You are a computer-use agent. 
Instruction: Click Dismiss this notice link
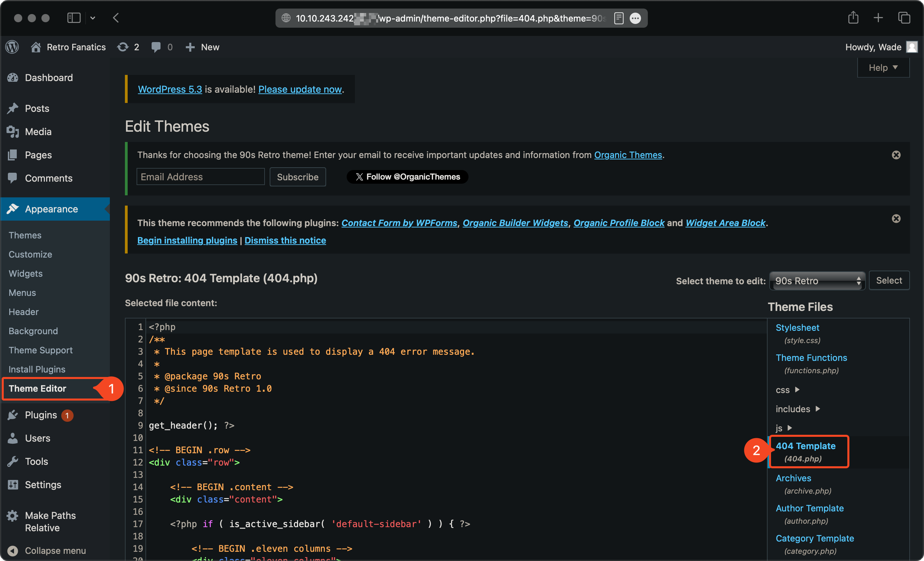[x=285, y=240]
